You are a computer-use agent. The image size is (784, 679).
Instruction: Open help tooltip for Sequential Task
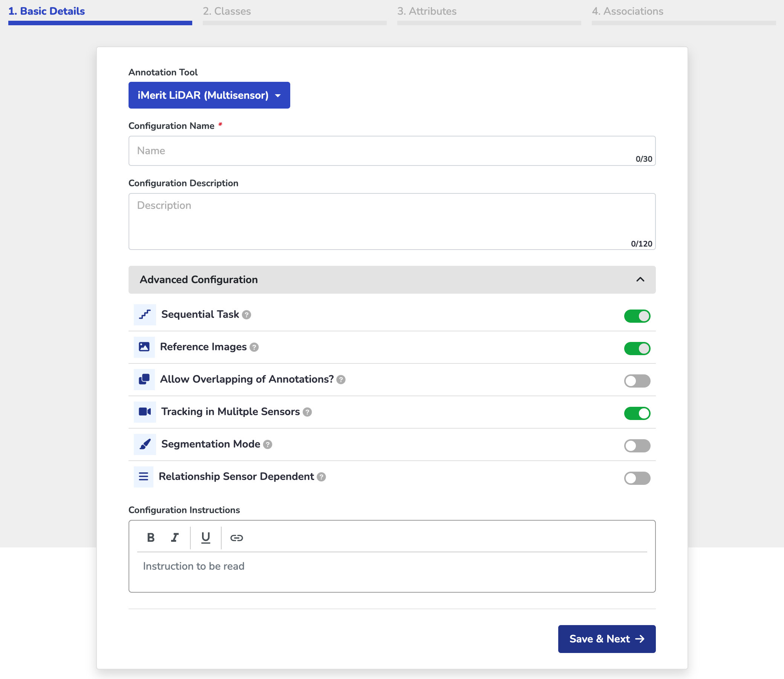[247, 315]
